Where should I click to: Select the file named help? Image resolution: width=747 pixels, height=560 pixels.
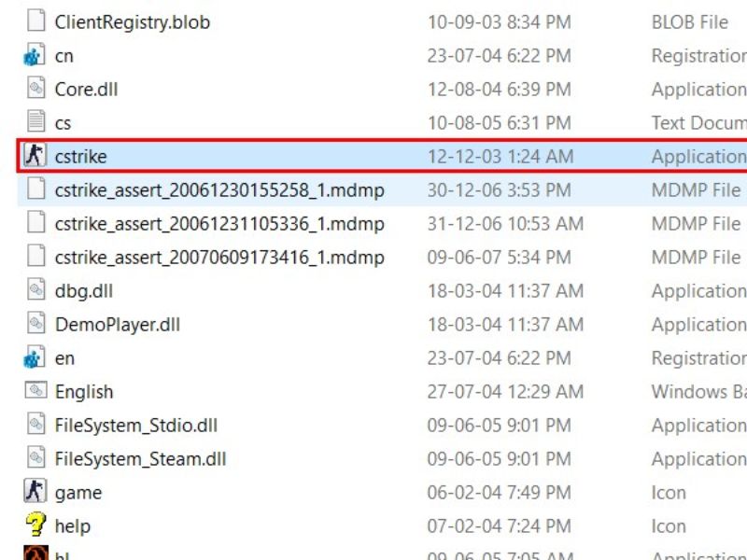pos(73,526)
